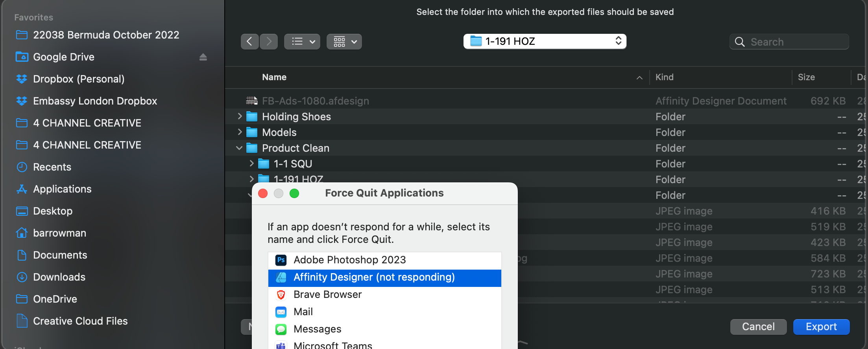The height and width of the screenshot is (349, 868).
Task: Eject Google Drive in the sidebar
Action: click(x=203, y=57)
